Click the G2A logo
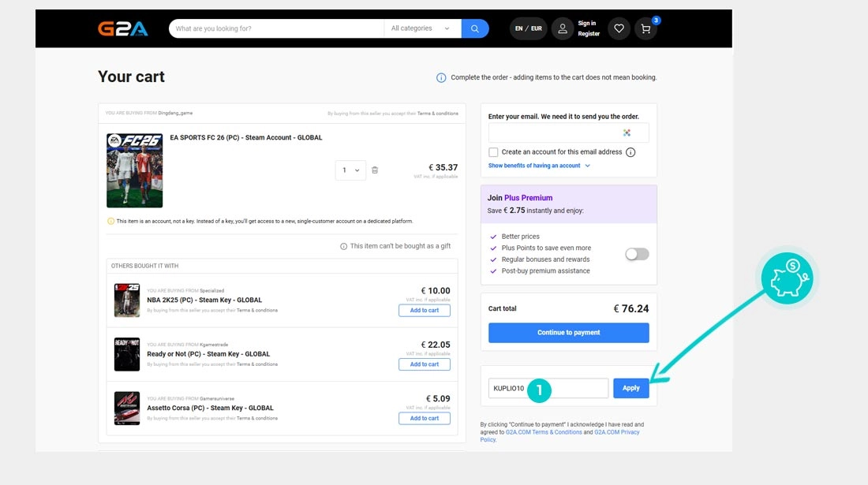Image resolution: width=868 pixels, height=485 pixels. (123, 29)
